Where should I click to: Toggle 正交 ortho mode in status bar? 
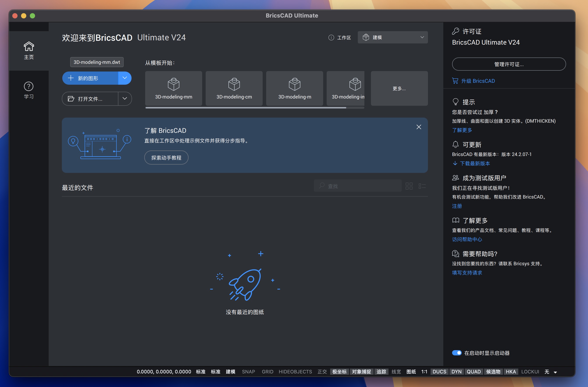pyautogui.click(x=322, y=371)
